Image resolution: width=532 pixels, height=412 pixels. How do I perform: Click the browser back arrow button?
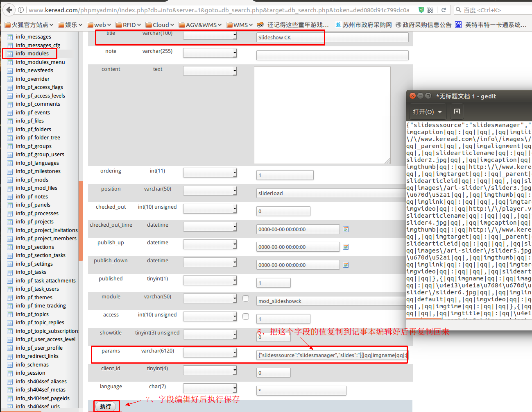click(9, 10)
